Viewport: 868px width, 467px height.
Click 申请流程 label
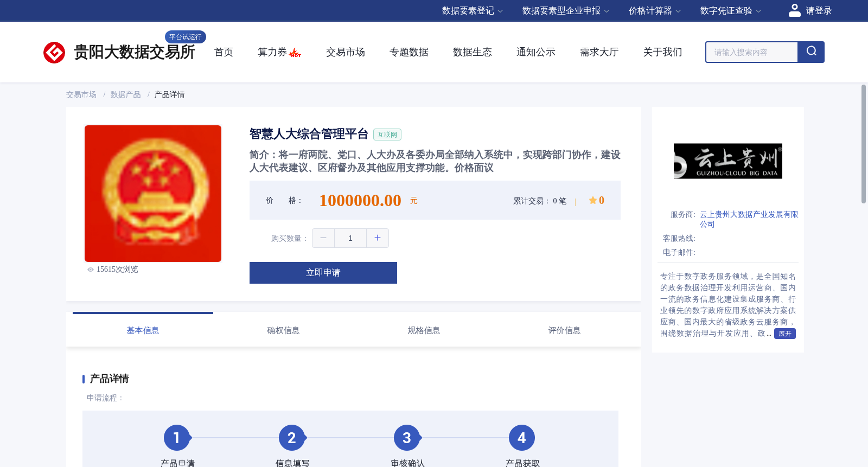[105, 398]
